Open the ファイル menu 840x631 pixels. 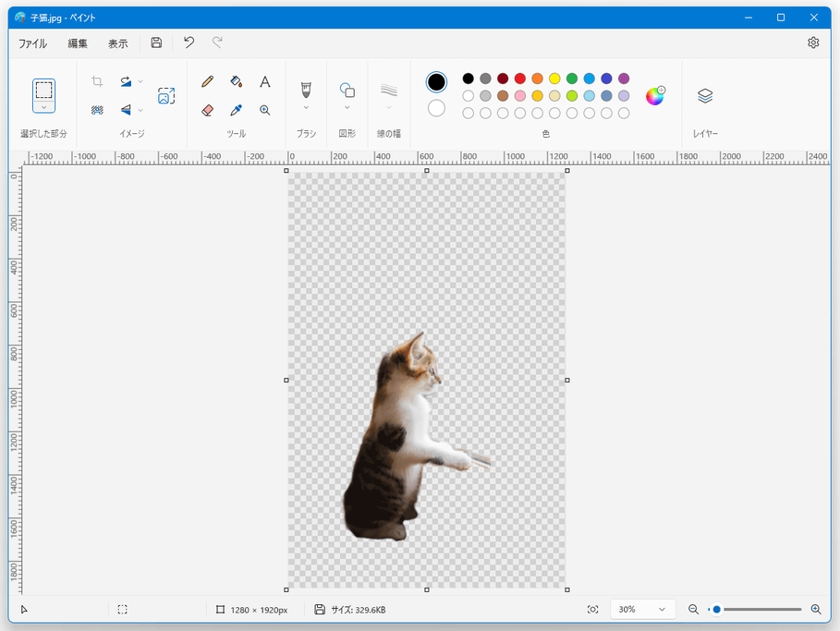32,42
